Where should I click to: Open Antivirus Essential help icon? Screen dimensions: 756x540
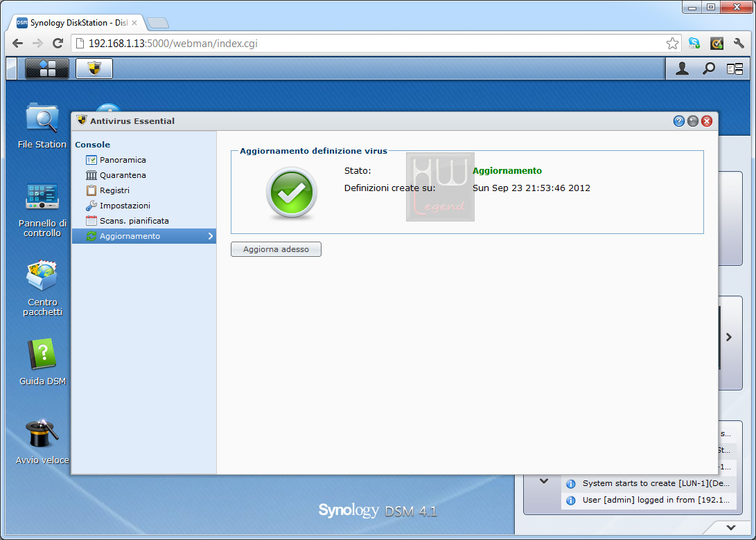tap(679, 121)
